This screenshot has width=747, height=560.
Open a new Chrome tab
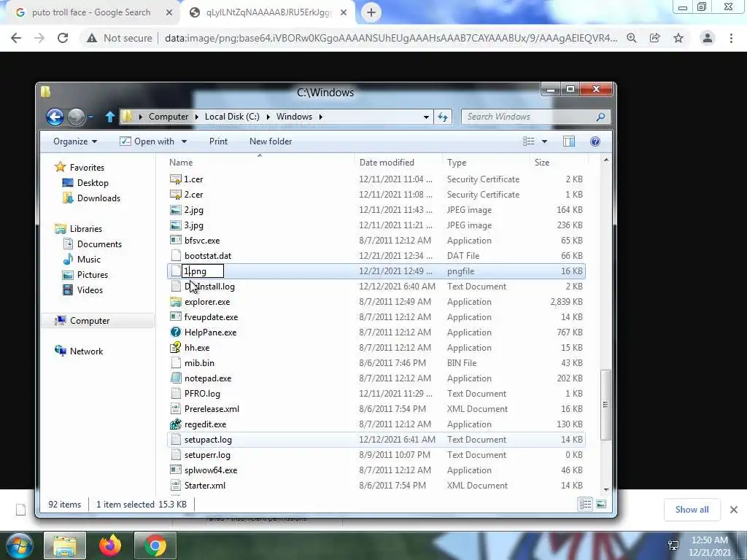coord(371,12)
